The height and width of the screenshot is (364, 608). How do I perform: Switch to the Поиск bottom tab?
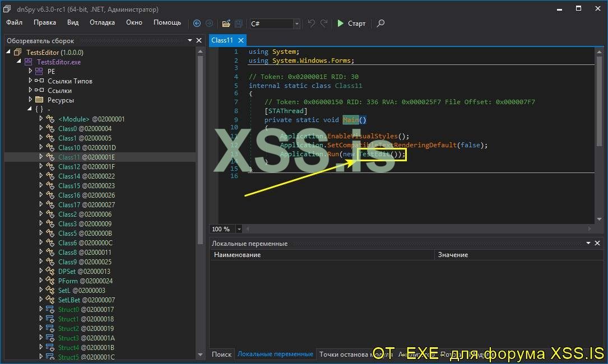pyautogui.click(x=221, y=354)
